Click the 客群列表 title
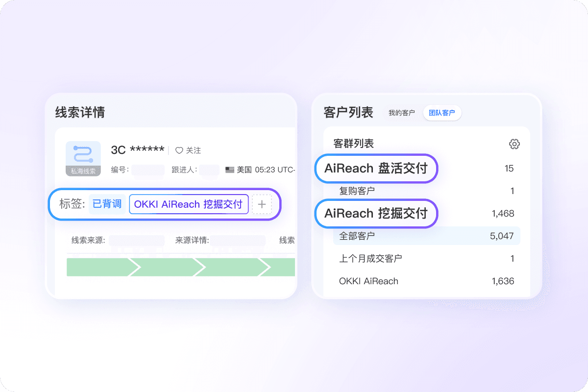The height and width of the screenshot is (392, 588). tap(353, 144)
